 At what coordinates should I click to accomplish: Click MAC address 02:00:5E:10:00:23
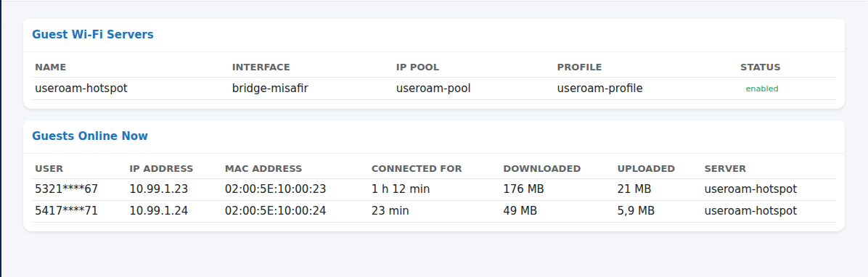[276, 189]
